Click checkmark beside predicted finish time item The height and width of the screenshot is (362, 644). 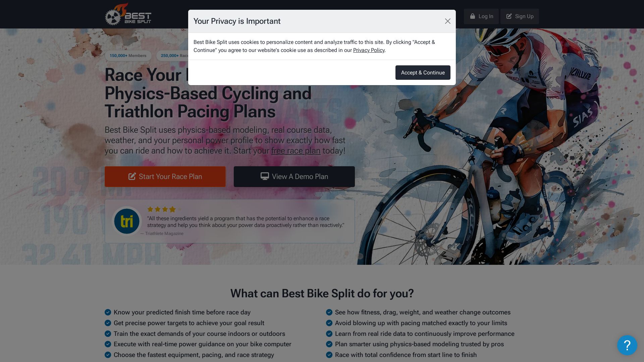click(108, 312)
